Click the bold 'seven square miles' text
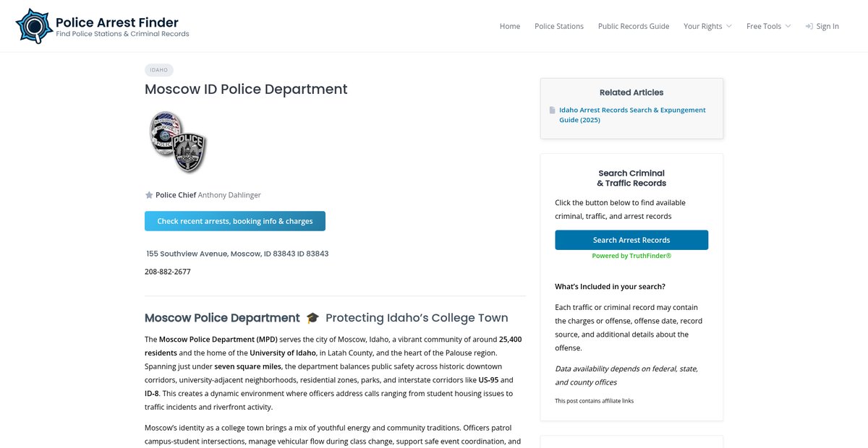The height and width of the screenshot is (448, 868). click(x=247, y=366)
